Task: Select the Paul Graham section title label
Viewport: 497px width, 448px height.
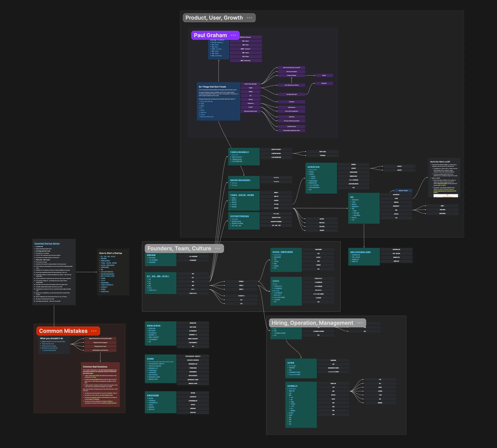Action: (x=210, y=35)
